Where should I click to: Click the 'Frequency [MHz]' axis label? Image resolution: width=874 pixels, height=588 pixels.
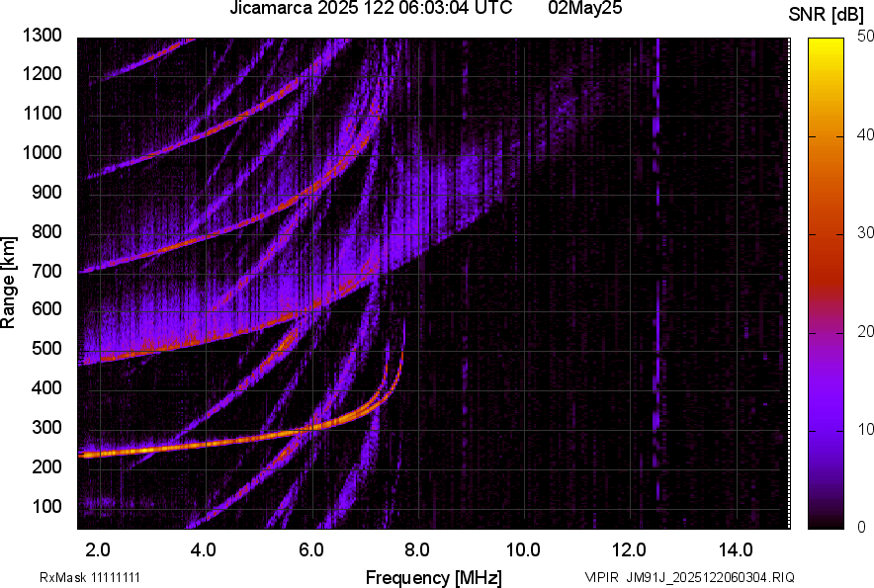434,577
